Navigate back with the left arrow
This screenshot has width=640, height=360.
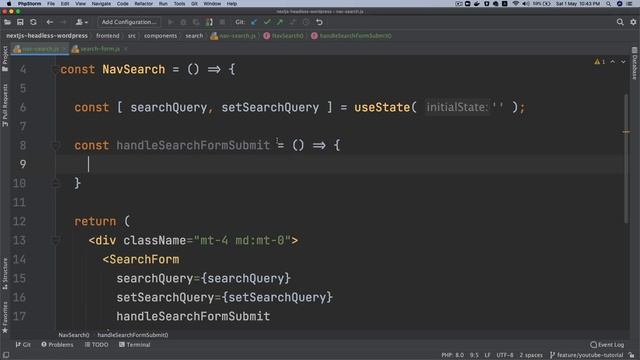point(49,22)
